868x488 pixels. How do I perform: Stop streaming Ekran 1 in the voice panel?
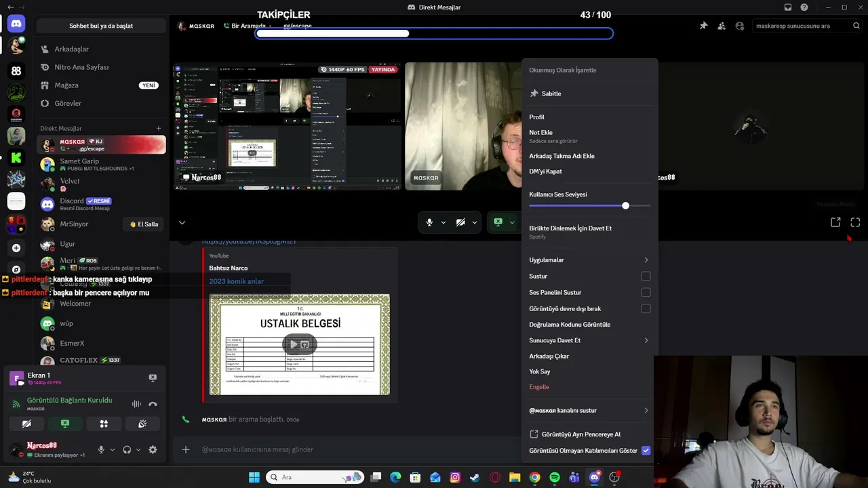[x=153, y=378]
